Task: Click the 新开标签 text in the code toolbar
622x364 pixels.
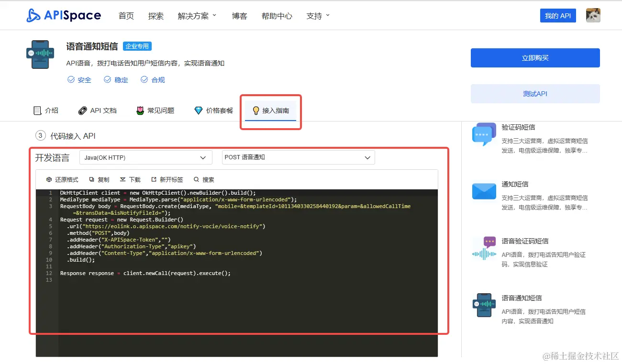Action: tap(171, 179)
